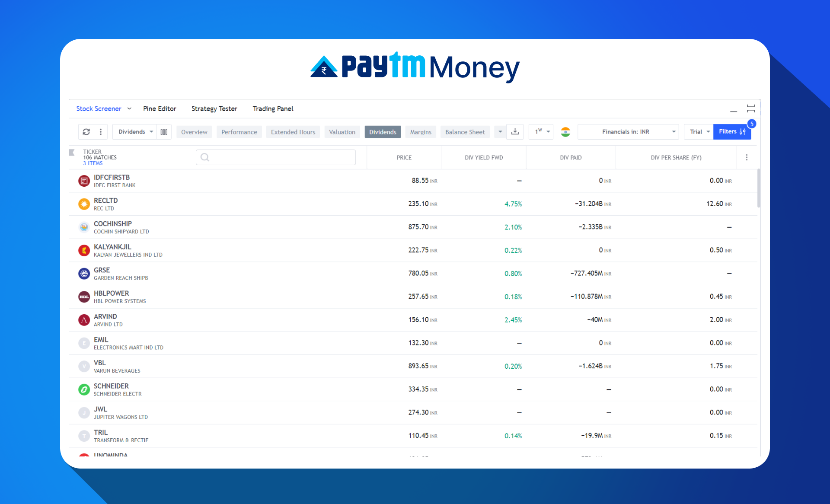Click the column layout icon beside Dividends
830x504 pixels.
[x=164, y=131]
